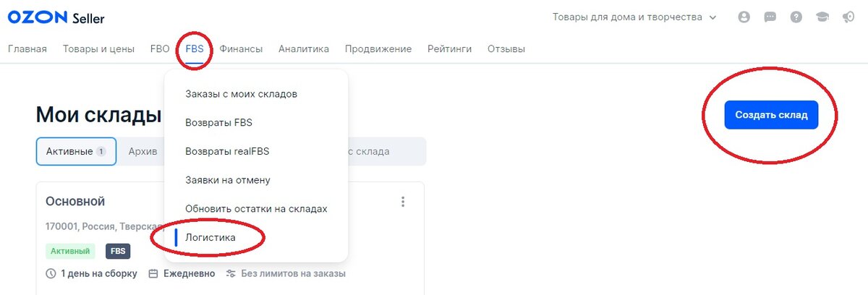
Task: Click the calendar icon near Ежедневно
Action: pyautogui.click(x=153, y=274)
